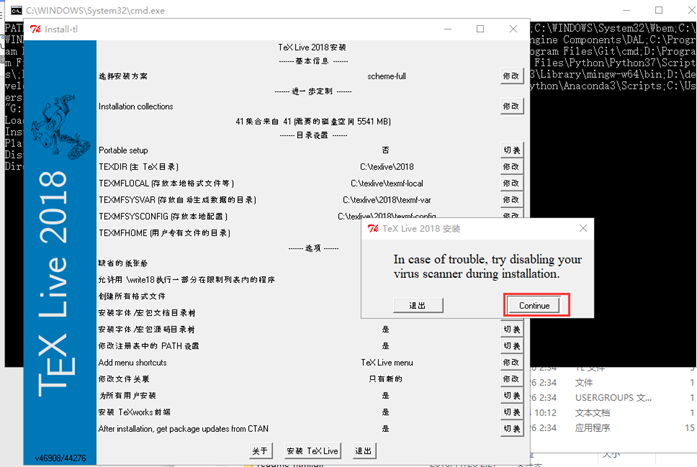
Task: Click the Installation collections label
Action: [136, 106]
